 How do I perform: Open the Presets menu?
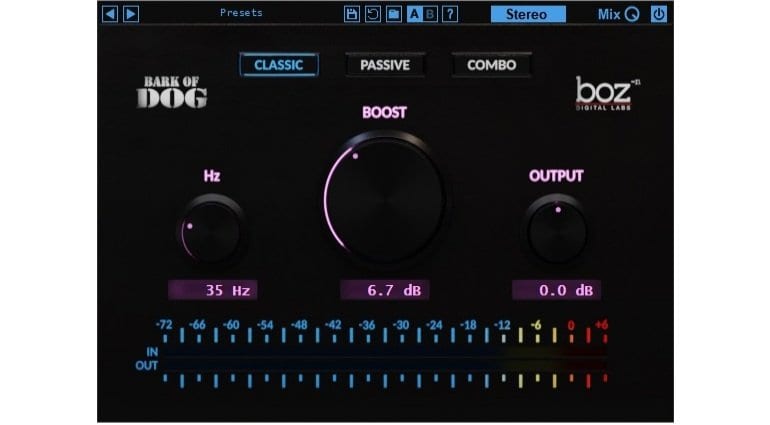(x=241, y=13)
